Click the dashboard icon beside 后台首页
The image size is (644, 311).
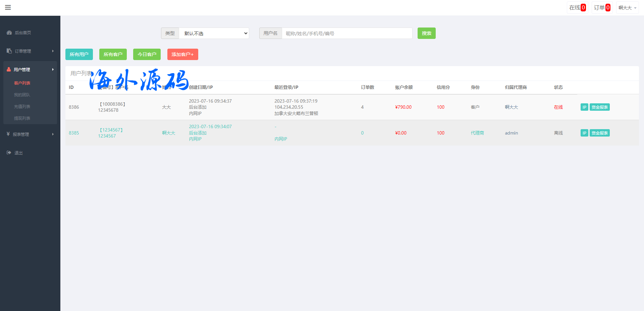pos(9,33)
